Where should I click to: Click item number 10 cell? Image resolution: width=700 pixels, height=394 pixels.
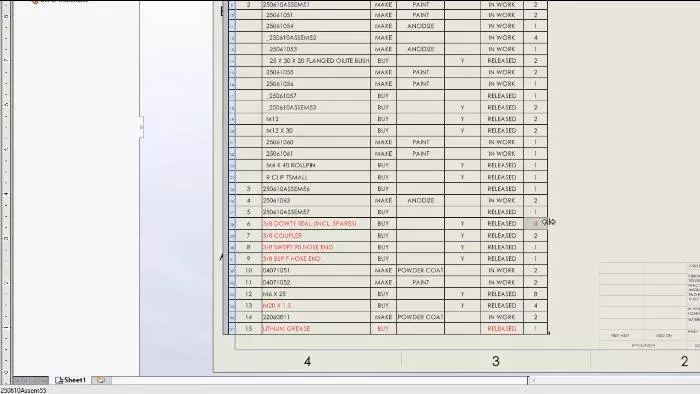[249, 270]
